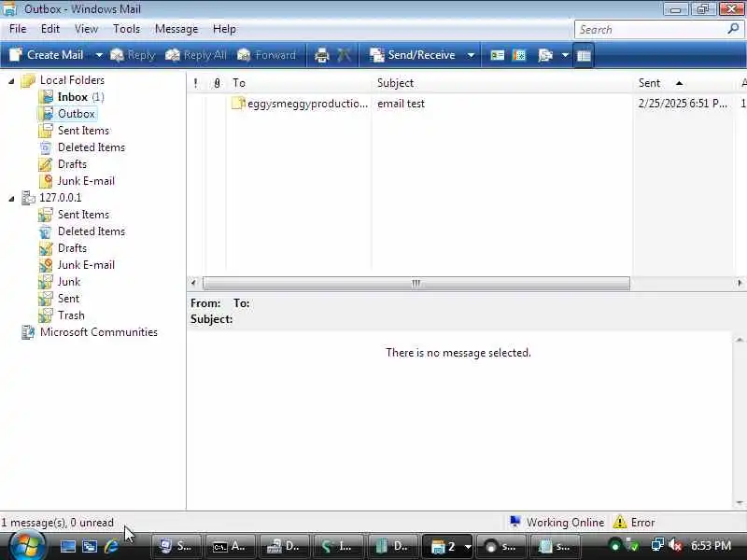The height and width of the screenshot is (560, 747).
Task: Open Windows Calendar from toolbar icon
Action: 519,55
